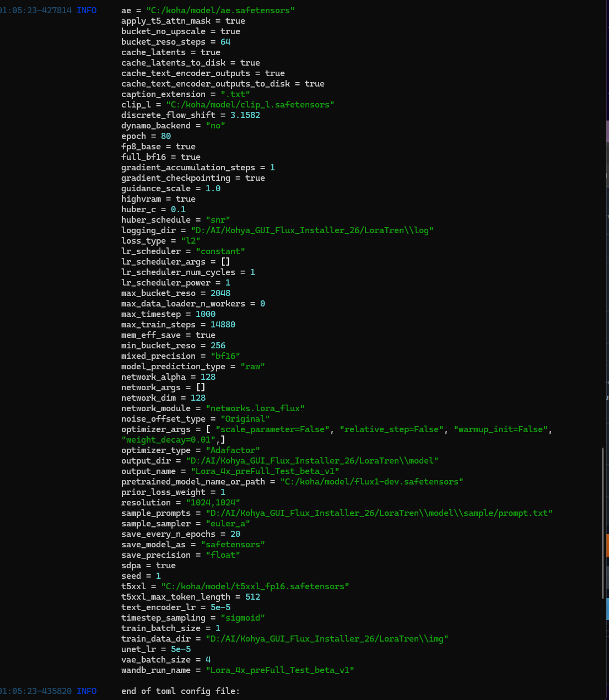
Task: Click the 'epoch = 80' line
Action: pyautogui.click(x=146, y=136)
